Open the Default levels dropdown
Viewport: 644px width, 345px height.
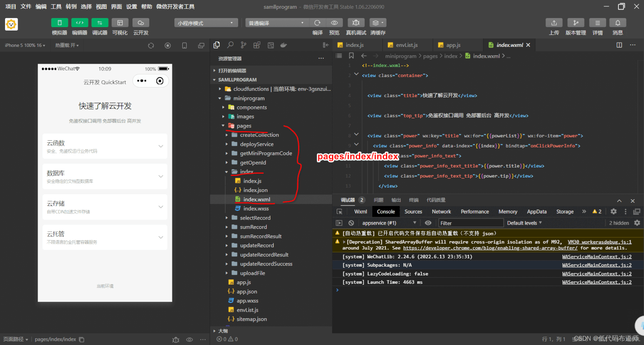[x=524, y=223]
